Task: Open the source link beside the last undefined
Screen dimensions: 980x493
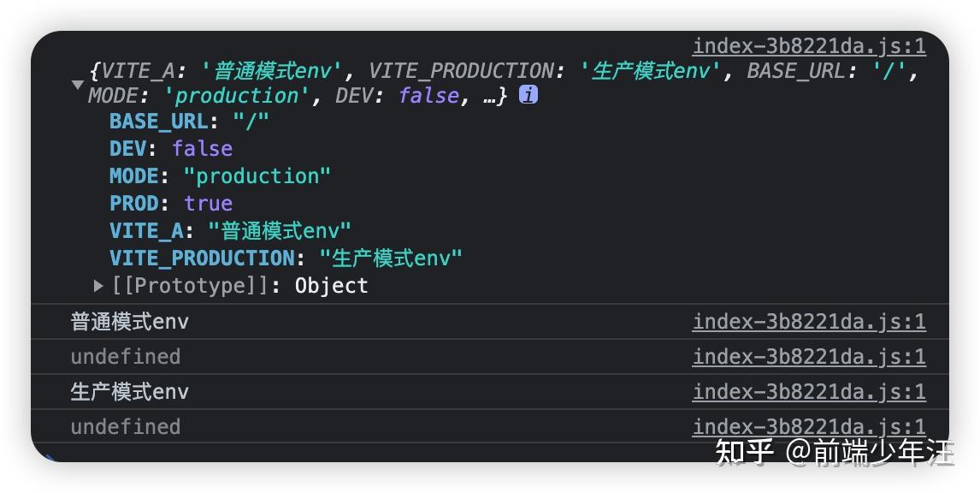Action: point(809,427)
